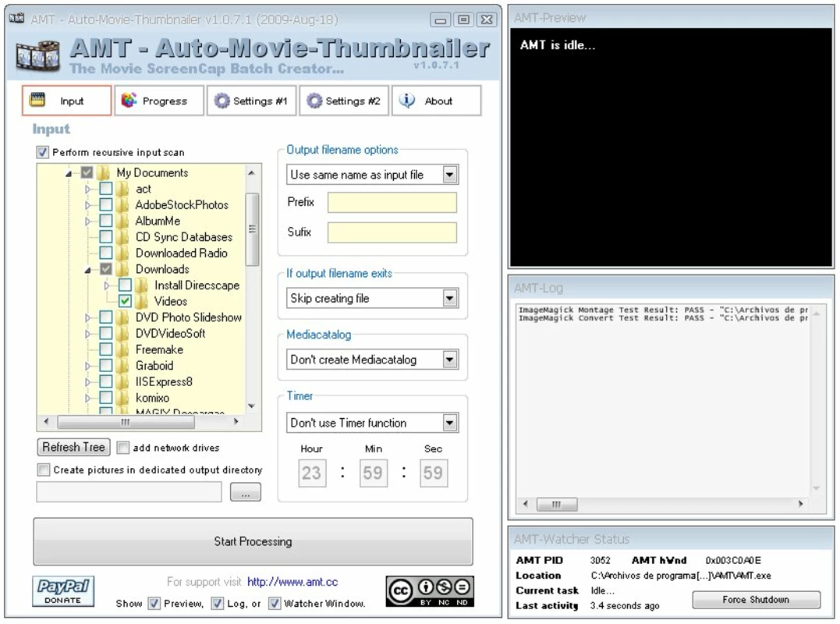Click the Input tab clapperboard icon

[x=37, y=100]
